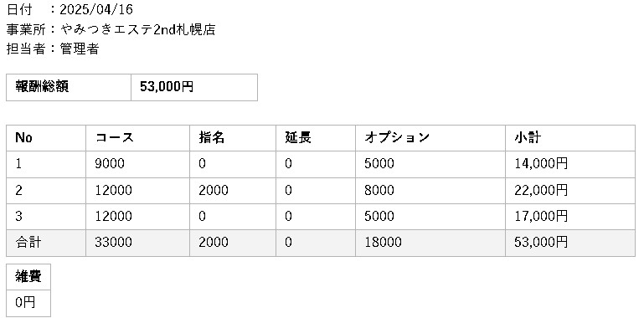Click the date text 2025/04/16

pos(96,9)
